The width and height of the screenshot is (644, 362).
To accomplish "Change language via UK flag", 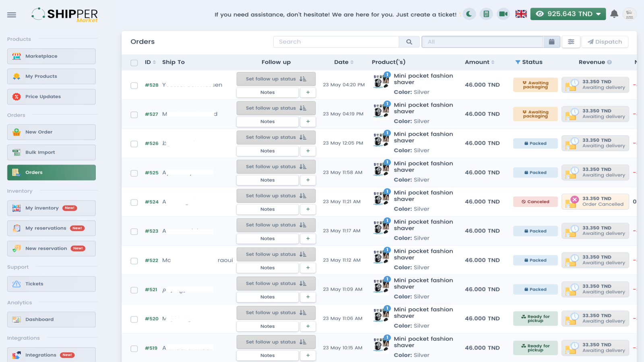I will coord(521,14).
